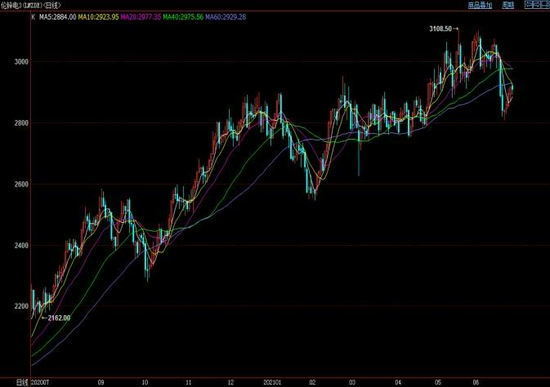
Task: Click the 日线 label at bottom-left
Action: tap(22, 382)
